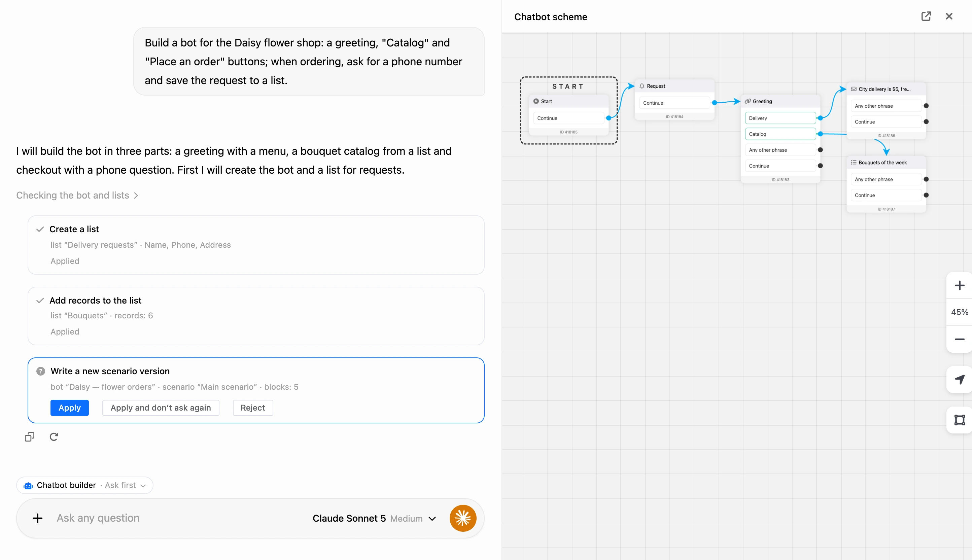Click Request block Continue output connector
972x560 pixels.
click(x=714, y=103)
